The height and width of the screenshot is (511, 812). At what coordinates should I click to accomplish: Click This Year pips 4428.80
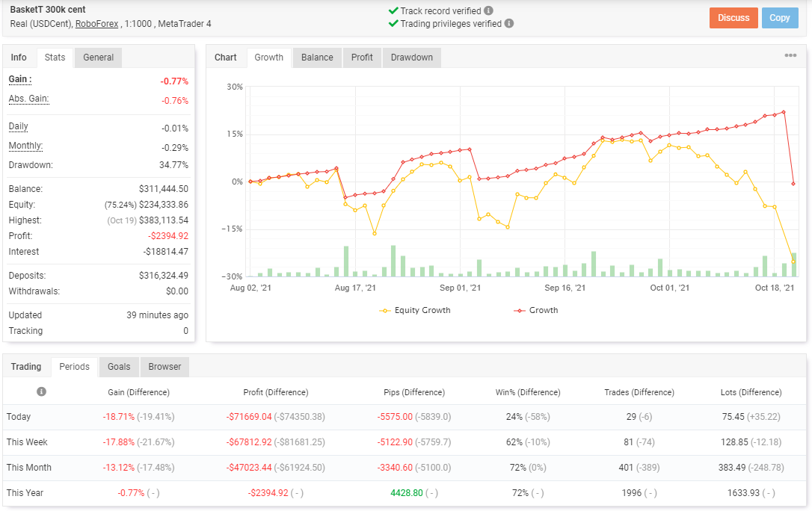tap(407, 493)
